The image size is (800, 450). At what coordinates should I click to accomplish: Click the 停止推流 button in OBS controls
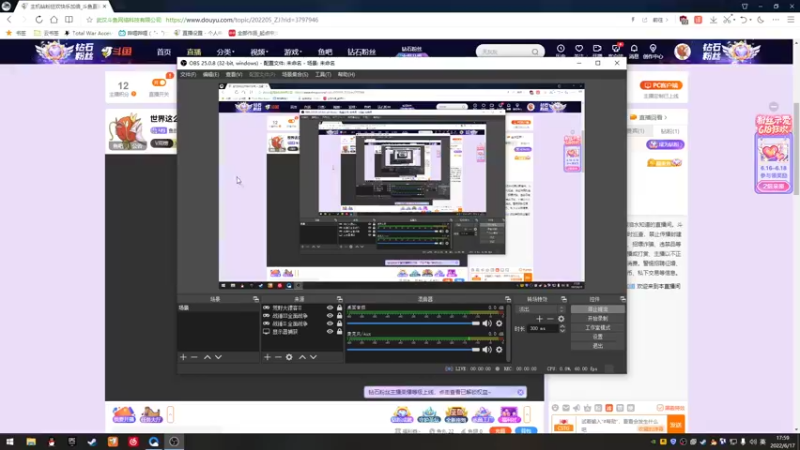[x=597, y=309]
